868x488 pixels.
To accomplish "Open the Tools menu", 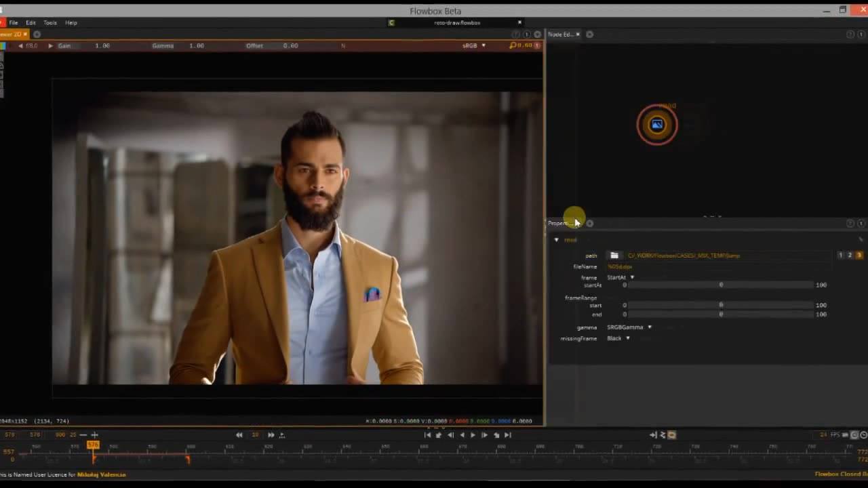I will (50, 23).
